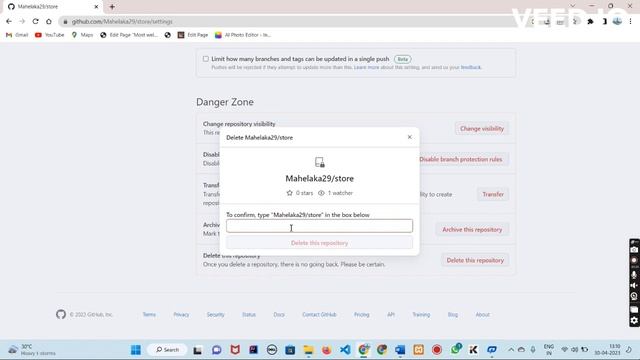Viewport: 640px width, 360px height.
Task: Click the repository name confirmation input box
Action: [319, 226]
